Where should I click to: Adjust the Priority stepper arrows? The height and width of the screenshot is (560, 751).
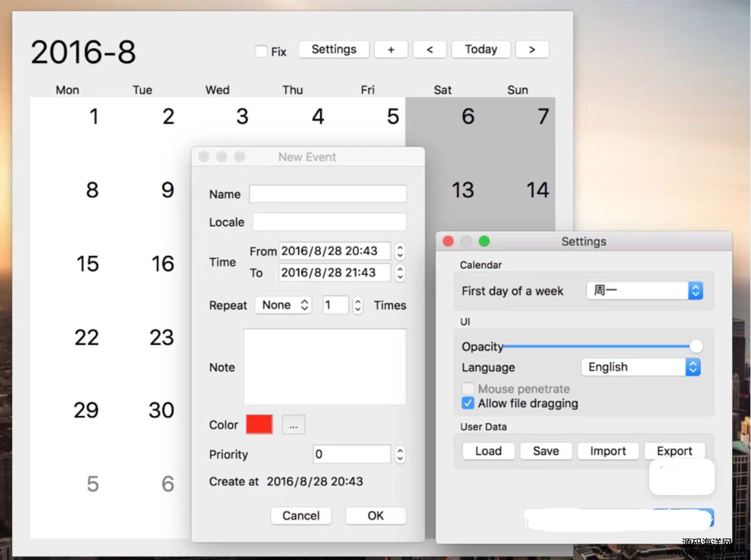400,454
